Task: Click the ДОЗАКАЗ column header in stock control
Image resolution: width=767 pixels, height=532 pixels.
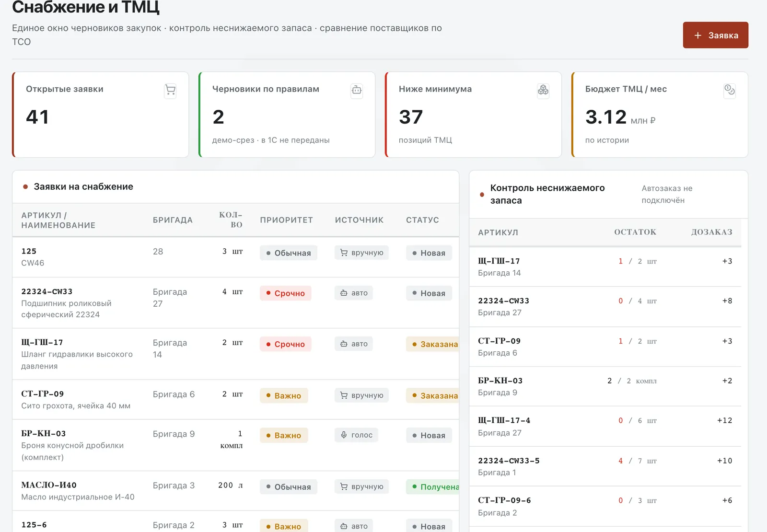Action: 711,232
